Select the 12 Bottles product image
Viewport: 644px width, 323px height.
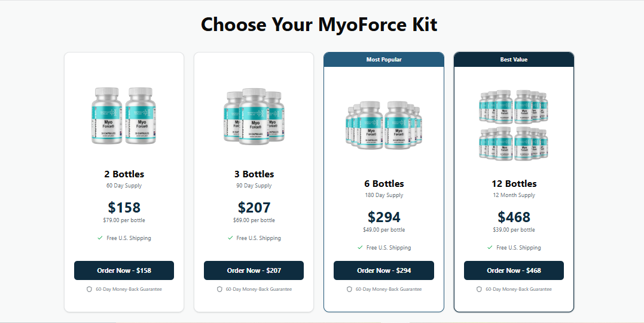pyautogui.click(x=514, y=125)
